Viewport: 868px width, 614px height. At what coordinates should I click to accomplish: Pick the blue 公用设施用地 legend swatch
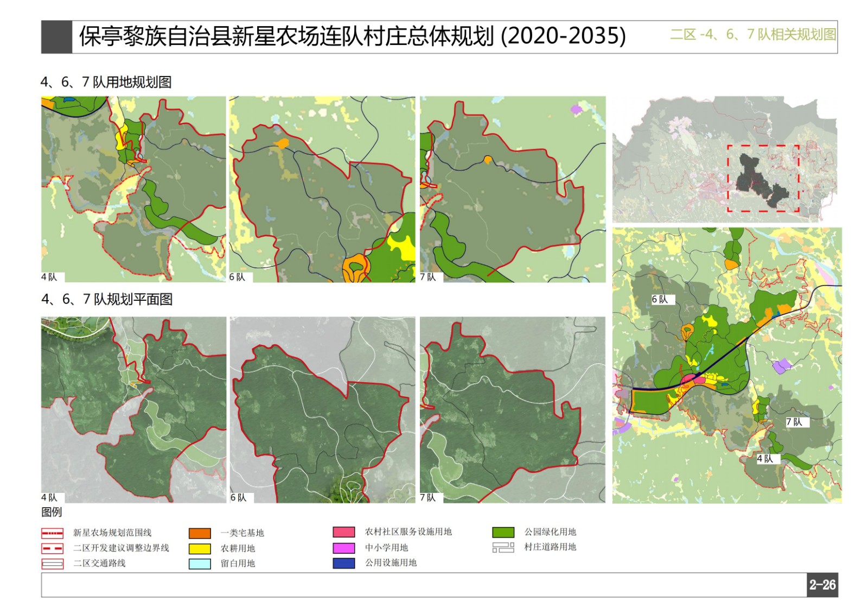coord(344,563)
